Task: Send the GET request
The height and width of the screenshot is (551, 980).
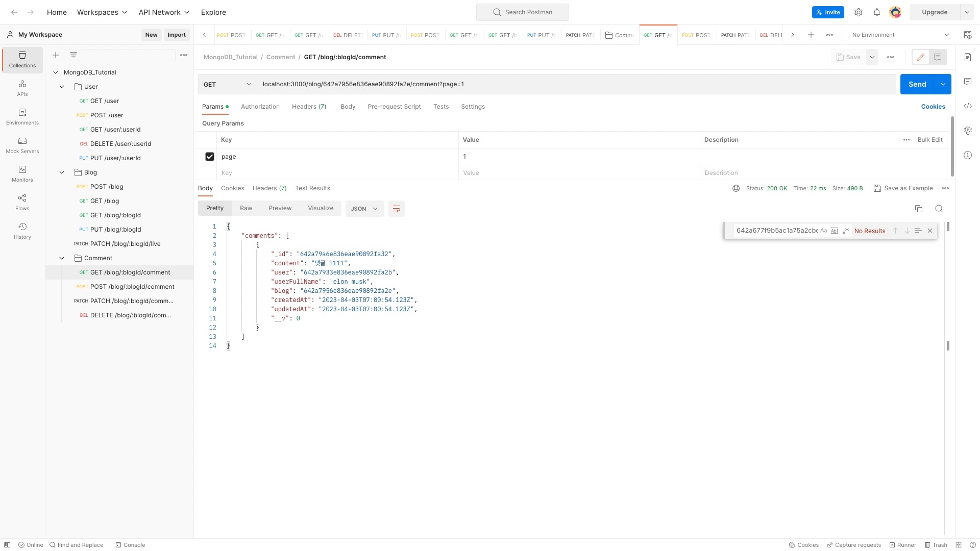Action: click(917, 84)
